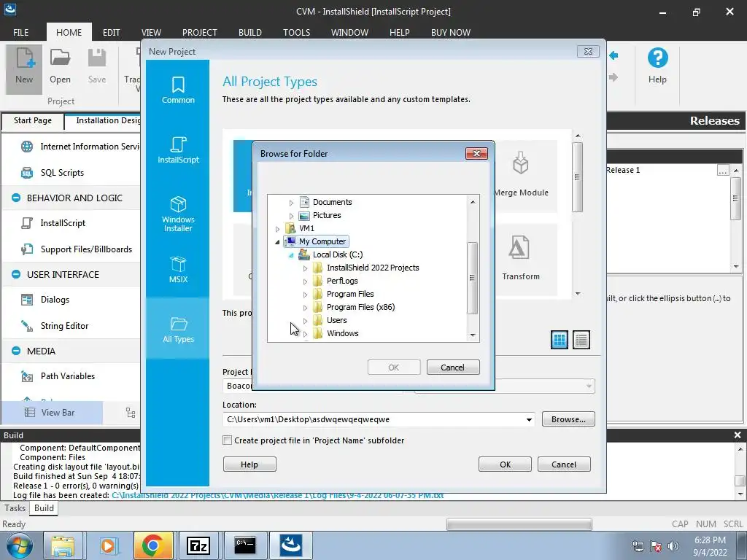Expand the VM1 folder node

pos(277,229)
